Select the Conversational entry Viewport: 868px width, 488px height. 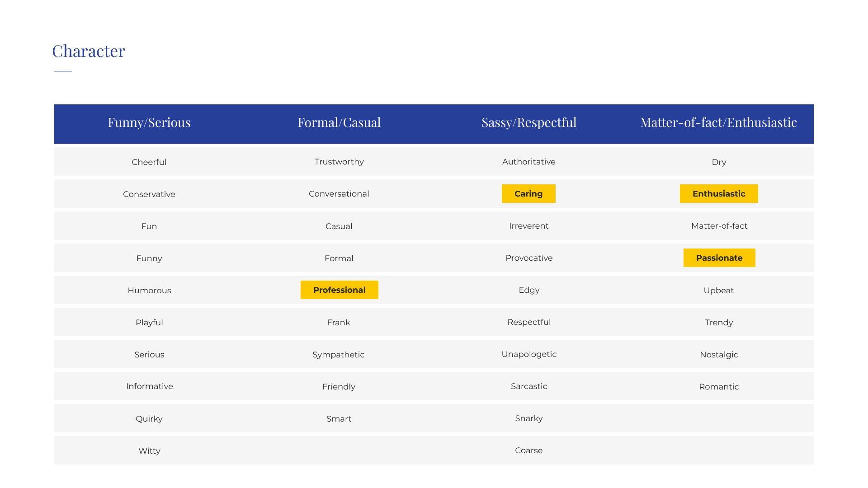pos(339,194)
